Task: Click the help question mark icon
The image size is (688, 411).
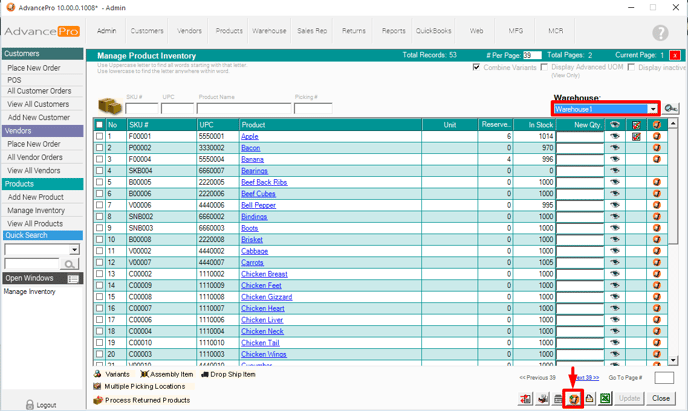Action: [659, 32]
